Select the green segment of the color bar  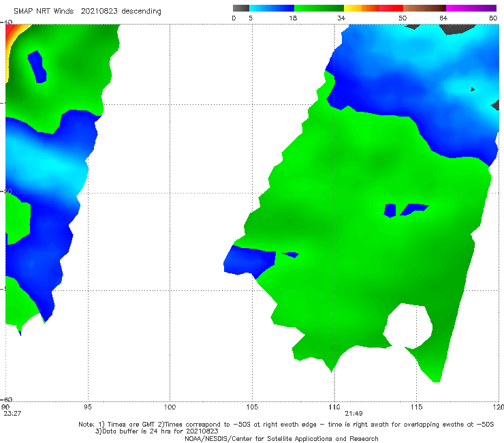point(319,8)
